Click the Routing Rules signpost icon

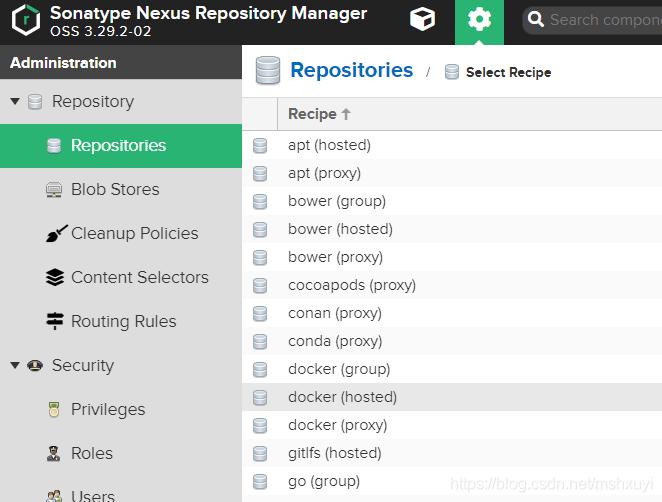(x=55, y=321)
